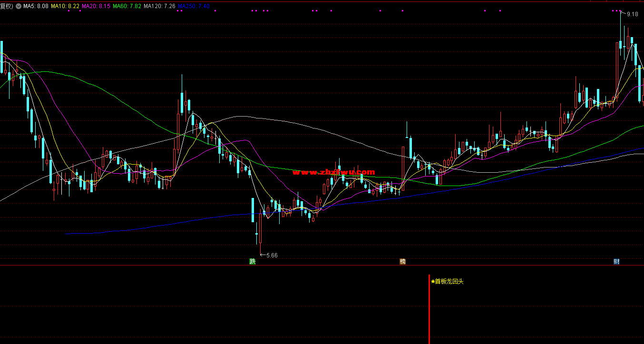This screenshot has height=344, width=644.
Task: Select the yellow MA10: 8.22 label
Action: pos(65,6)
